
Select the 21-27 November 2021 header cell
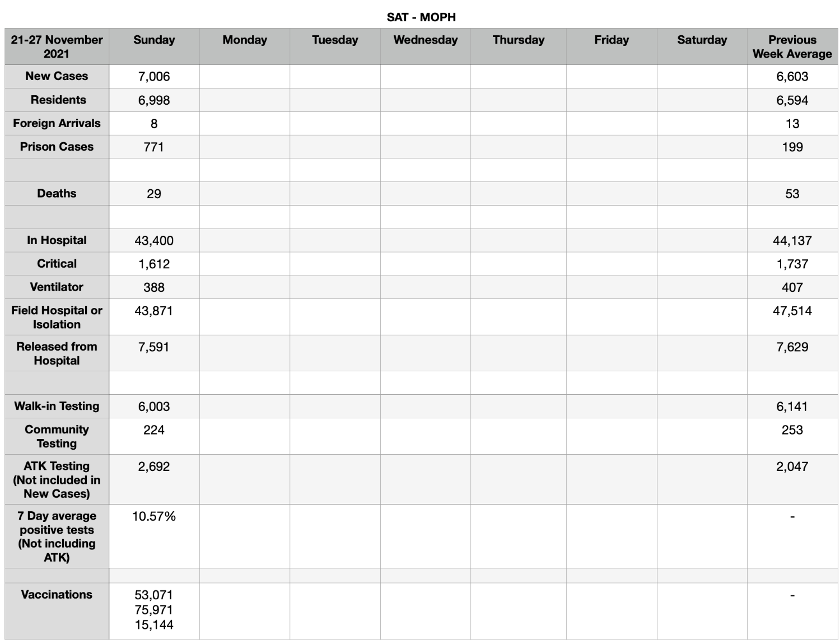(x=57, y=46)
